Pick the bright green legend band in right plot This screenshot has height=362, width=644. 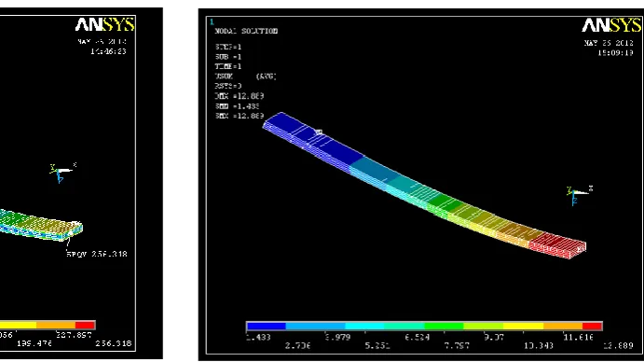[444, 326]
